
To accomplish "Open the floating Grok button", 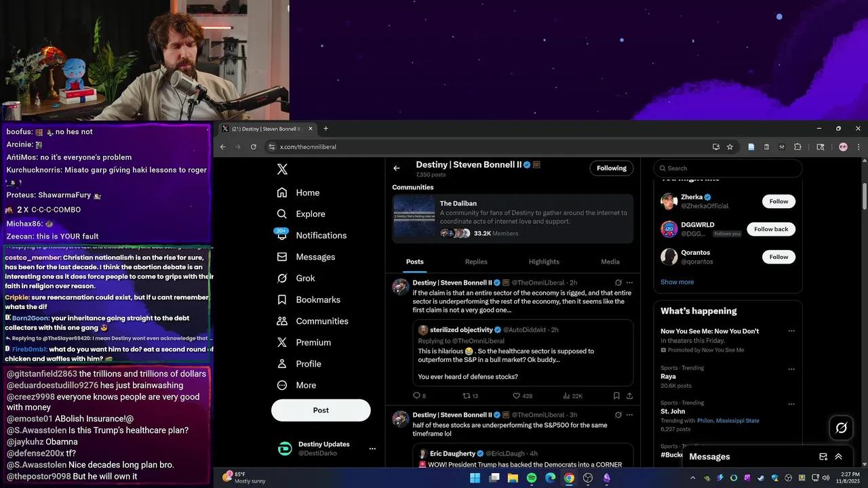I will click(x=842, y=428).
